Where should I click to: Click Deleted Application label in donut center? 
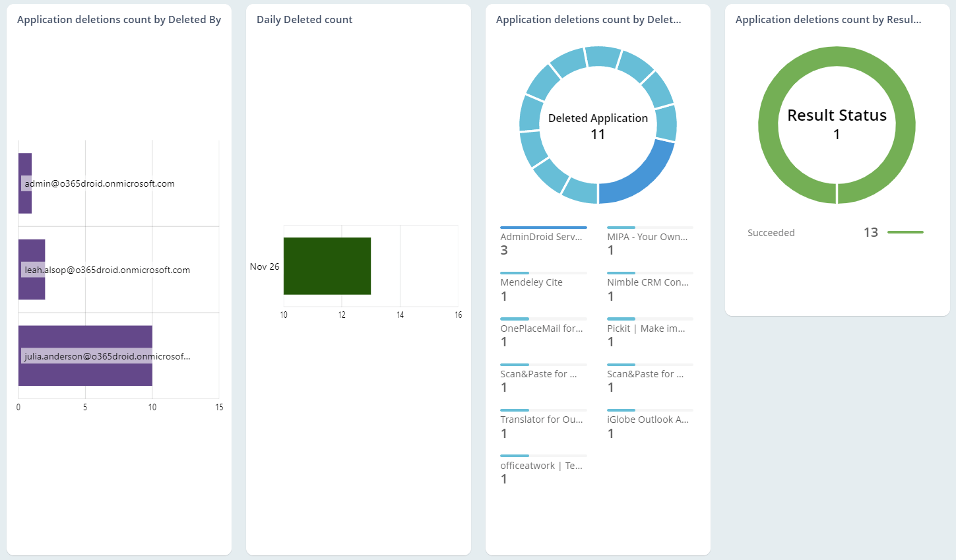pos(598,118)
